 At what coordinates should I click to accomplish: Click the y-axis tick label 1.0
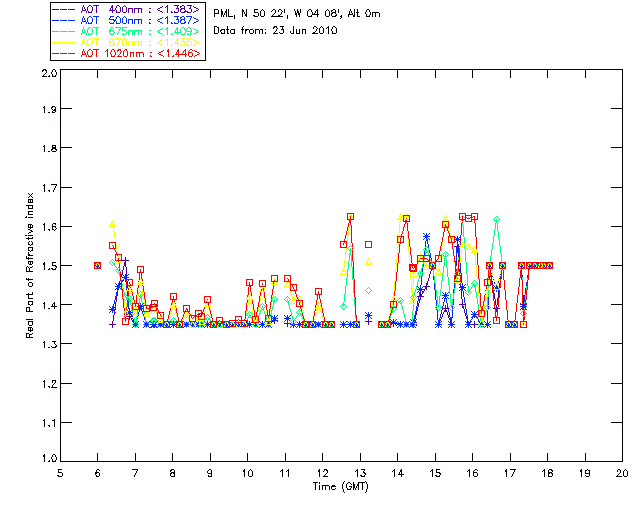click(x=49, y=458)
